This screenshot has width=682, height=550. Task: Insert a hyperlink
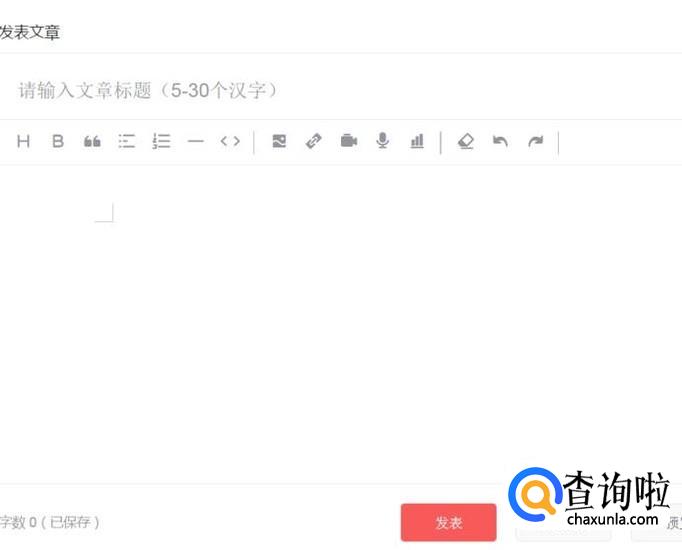pos(314,141)
